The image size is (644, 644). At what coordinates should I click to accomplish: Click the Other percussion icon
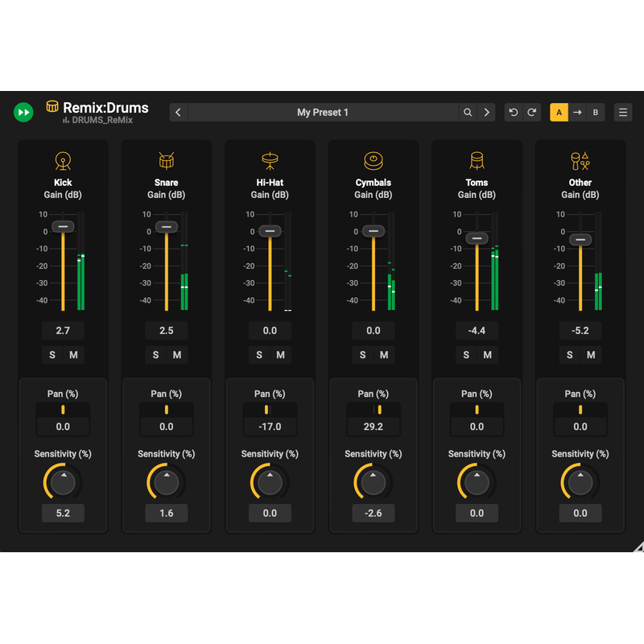pyautogui.click(x=580, y=161)
